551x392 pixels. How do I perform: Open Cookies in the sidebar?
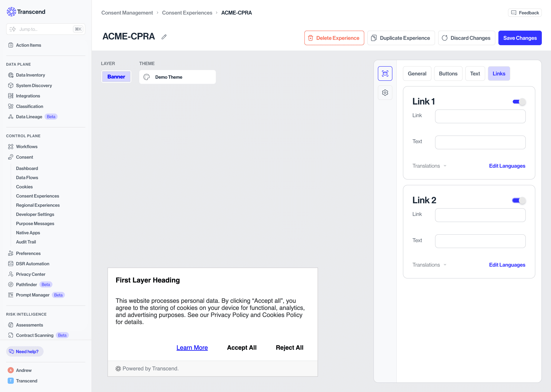click(24, 187)
